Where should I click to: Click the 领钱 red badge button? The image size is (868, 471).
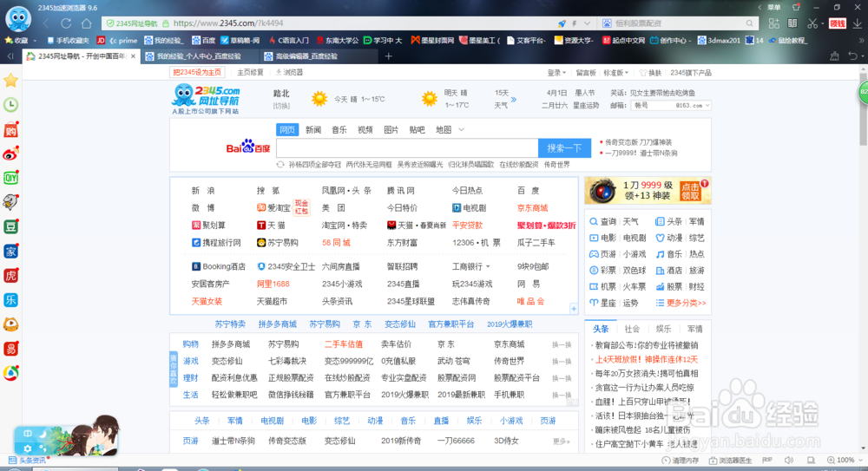click(838, 23)
